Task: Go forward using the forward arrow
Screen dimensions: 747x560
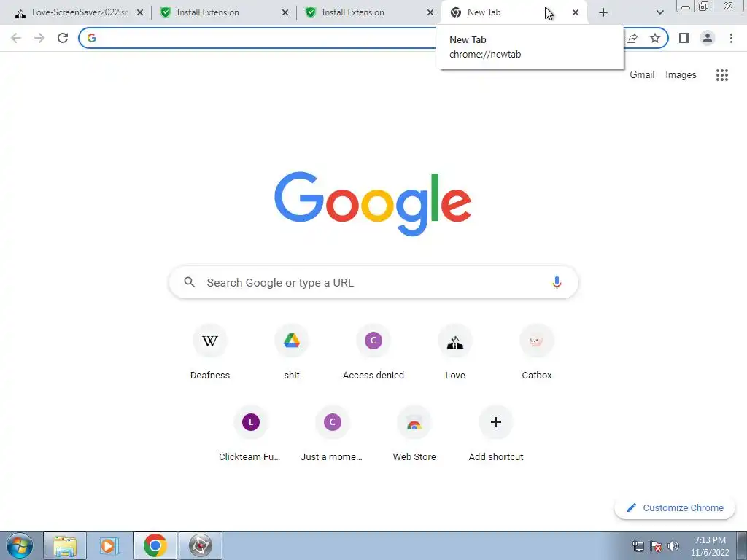Action: tap(39, 38)
